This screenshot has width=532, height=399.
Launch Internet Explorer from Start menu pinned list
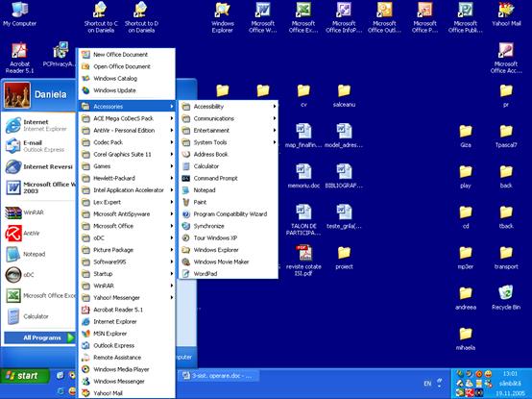[x=39, y=125]
